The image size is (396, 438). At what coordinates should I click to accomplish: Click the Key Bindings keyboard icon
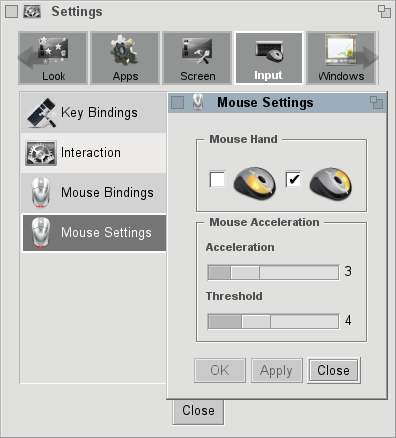pyautogui.click(x=41, y=113)
